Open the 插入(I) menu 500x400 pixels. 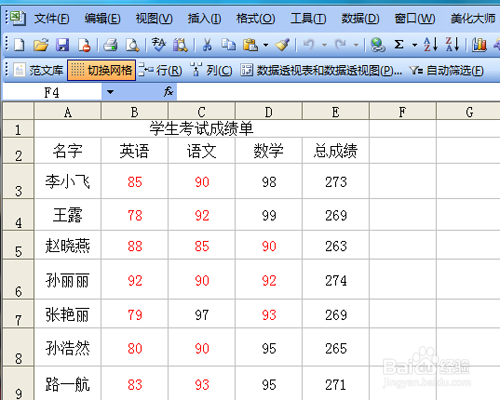(x=204, y=18)
